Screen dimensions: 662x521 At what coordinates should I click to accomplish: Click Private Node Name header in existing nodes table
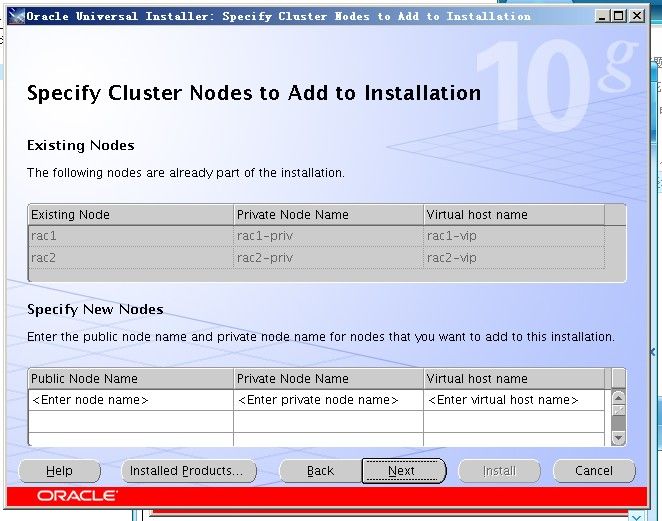(x=328, y=215)
